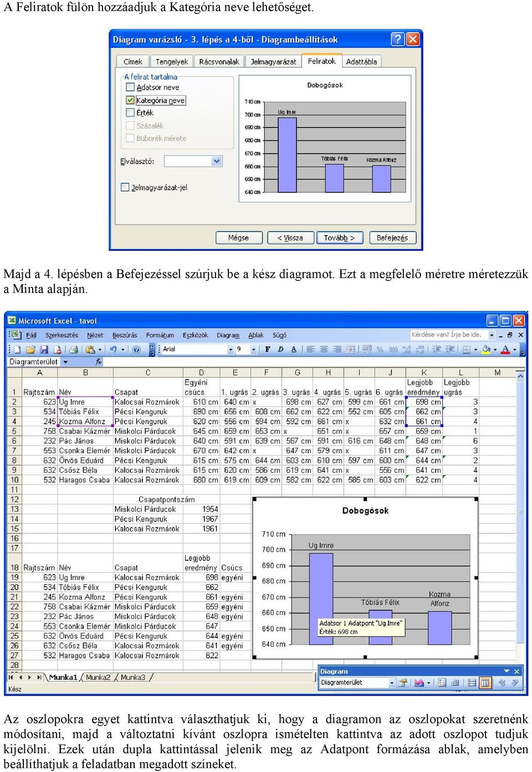Open Paste options dropdown arrow
Image resolution: width=532 pixels, height=772 pixels.
(x=100, y=349)
